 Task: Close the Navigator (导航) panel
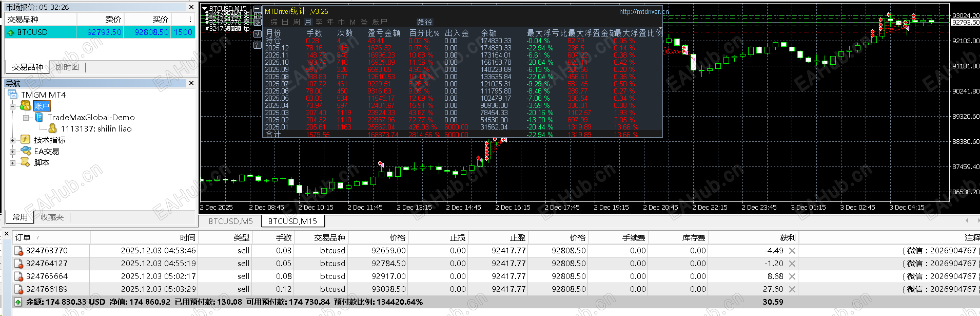pyautogui.click(x=191, y=83)
